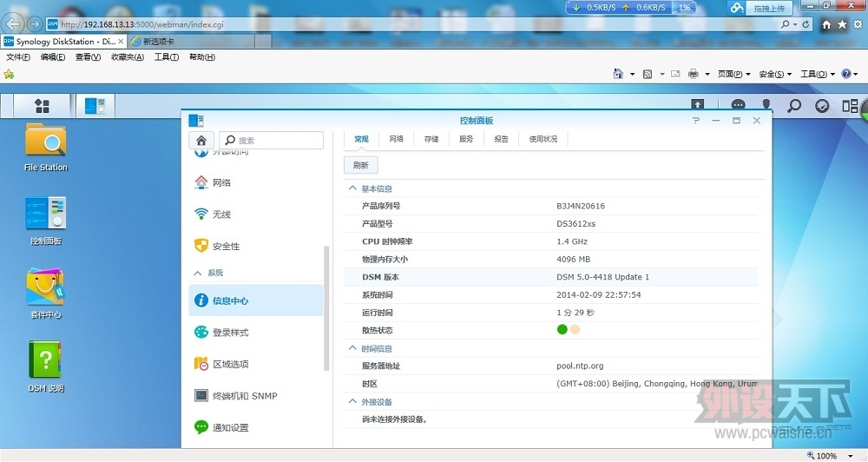
Task: Open DSM resource monitor gauge icon
Action: [x=822, y=105]
